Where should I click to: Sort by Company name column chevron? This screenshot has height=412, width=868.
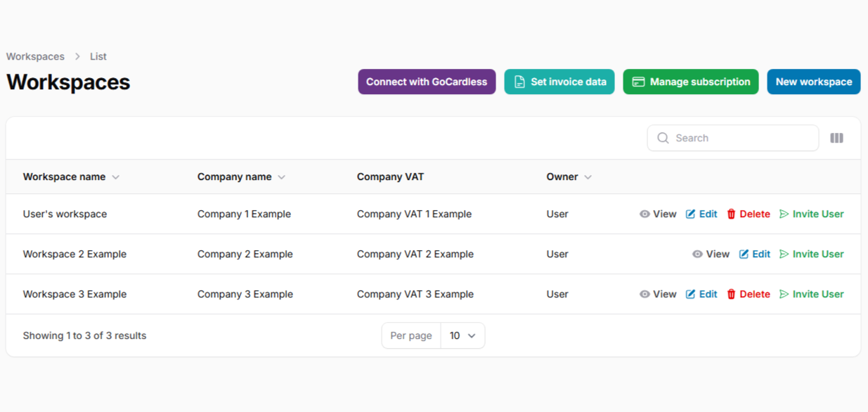tap(281, 177)
